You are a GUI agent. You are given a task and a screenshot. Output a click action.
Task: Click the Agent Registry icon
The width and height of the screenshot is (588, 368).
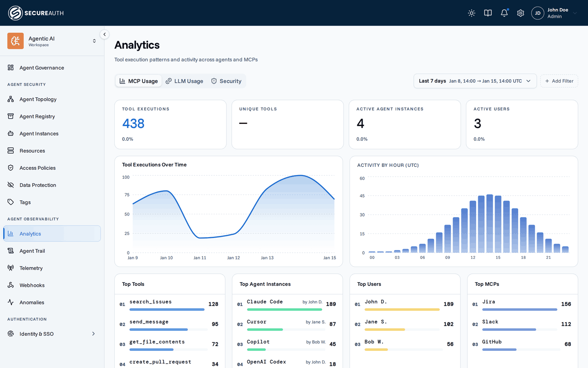pyautogui.click(x=11, y=116)
